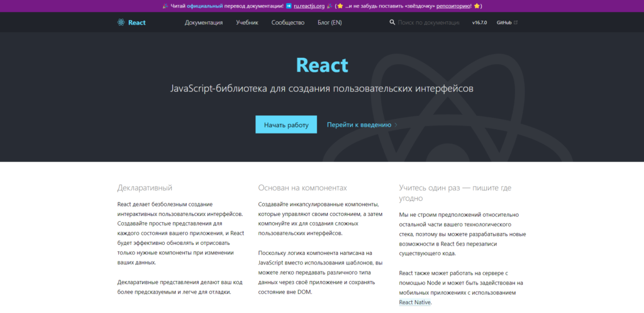Screen dimensions: 644x313
Task: Click the large React hero title
Action: point(322,65)
